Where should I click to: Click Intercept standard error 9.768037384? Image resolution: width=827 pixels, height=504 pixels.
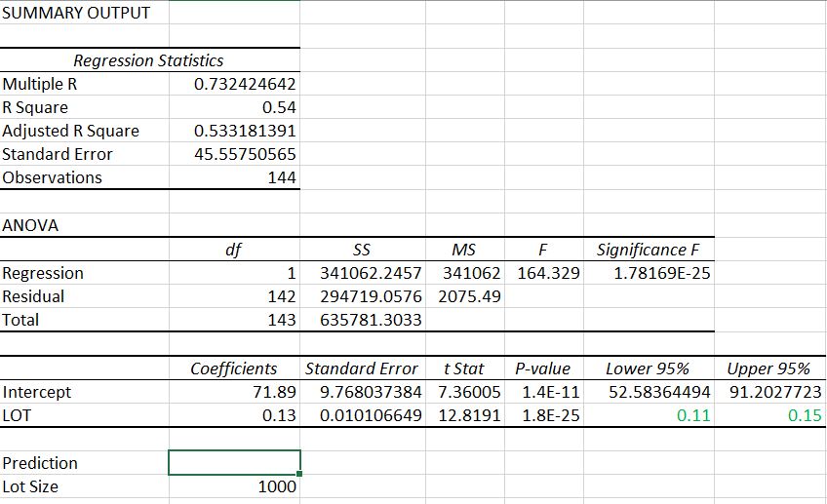coord(371,392)
